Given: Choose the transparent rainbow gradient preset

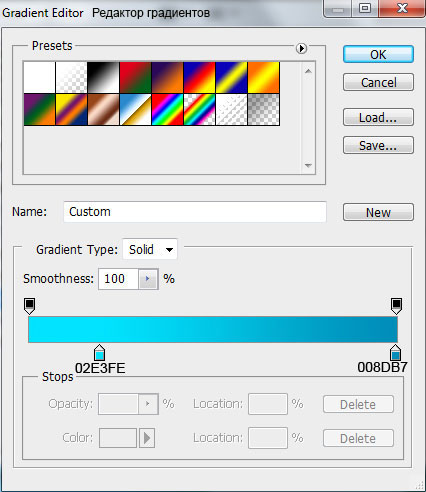Looking at the screenshot, I should [x=199, y=109].
